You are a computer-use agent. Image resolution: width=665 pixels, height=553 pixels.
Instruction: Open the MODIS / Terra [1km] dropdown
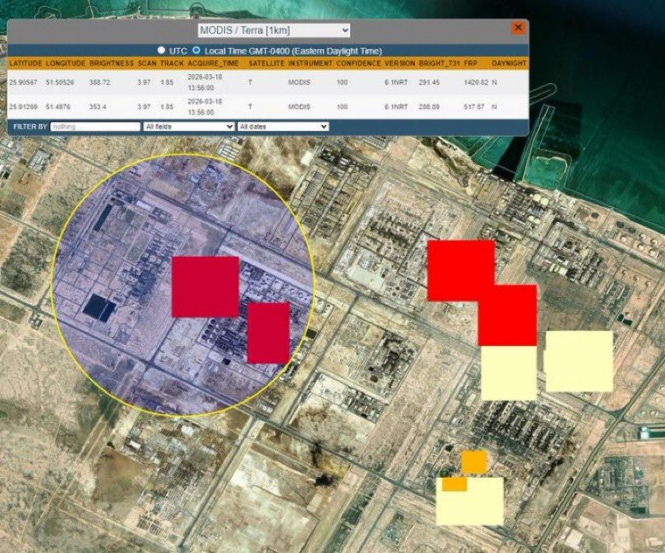273,31
